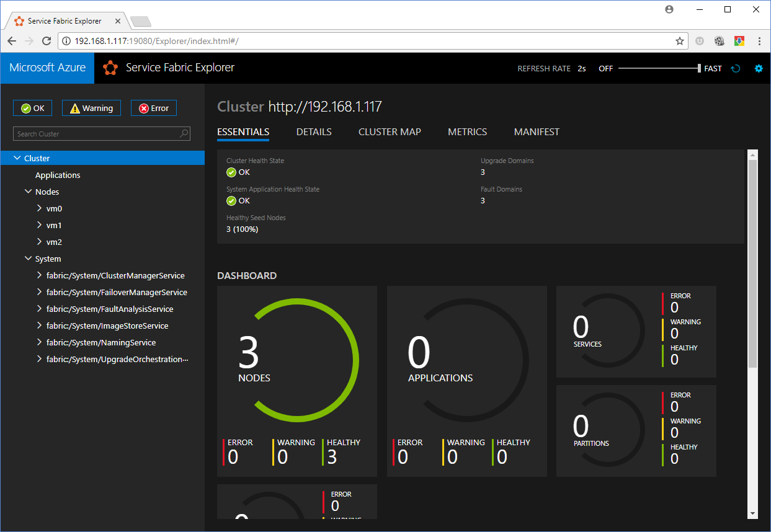Click the System Application Health State OK value
Image resolution: width=771 pixels, height=532 pixels.
click(238, 201)
